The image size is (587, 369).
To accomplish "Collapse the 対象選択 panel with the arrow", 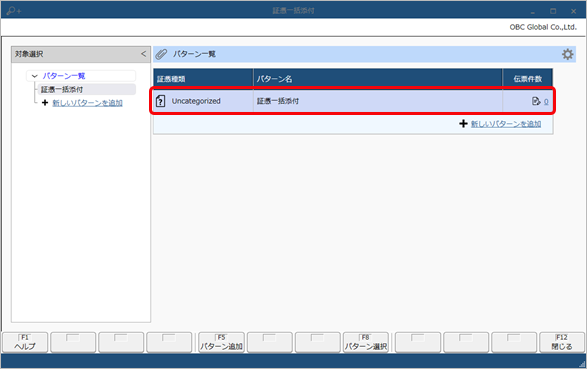I will tap(143, 54).
